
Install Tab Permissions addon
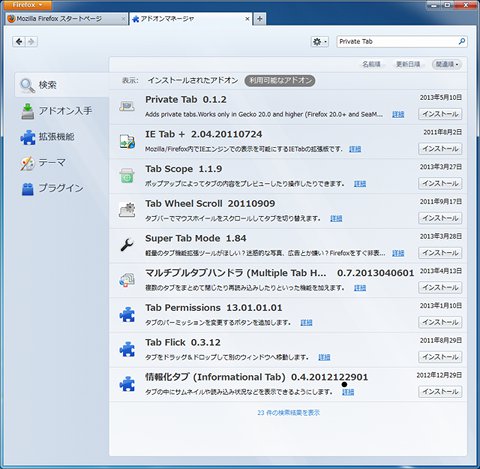[440, 322]
